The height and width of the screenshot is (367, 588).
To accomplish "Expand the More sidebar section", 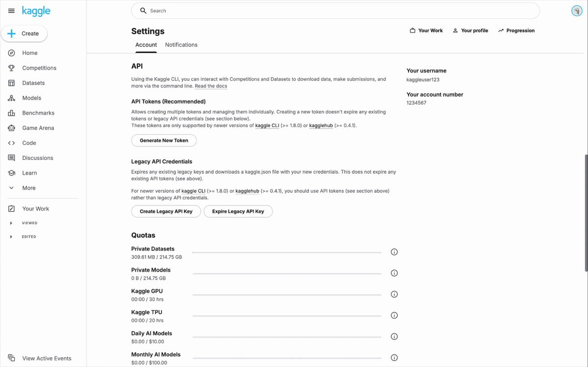I will point(28,188).
